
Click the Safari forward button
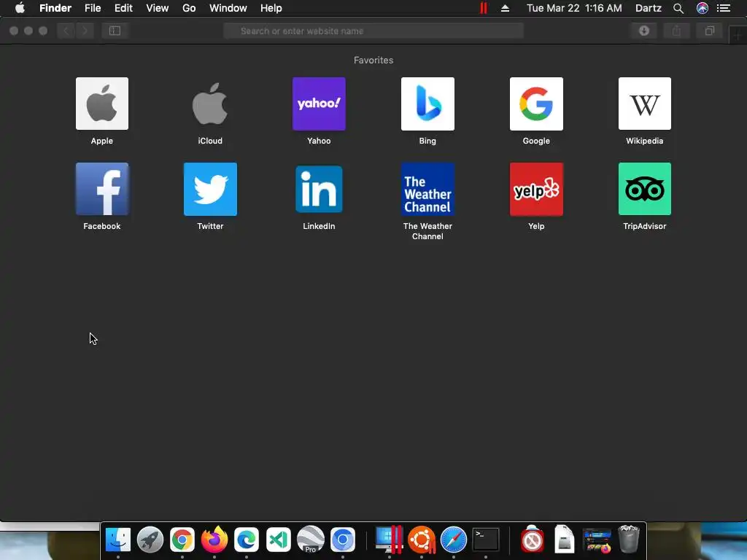click(x=85, y=31)
